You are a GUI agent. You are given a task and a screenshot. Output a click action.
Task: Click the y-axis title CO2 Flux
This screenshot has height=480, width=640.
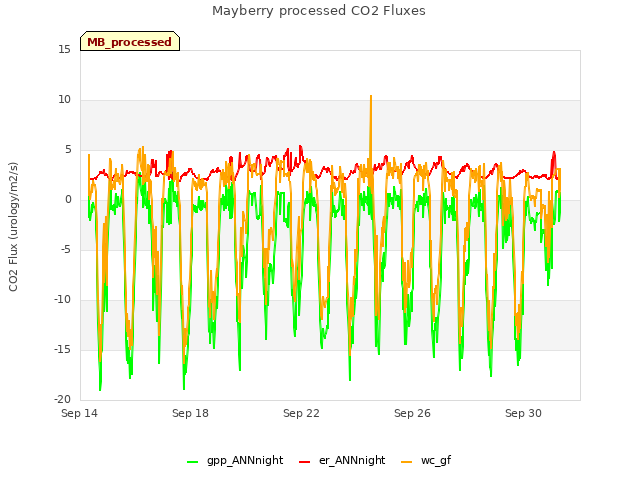[13, 227]
